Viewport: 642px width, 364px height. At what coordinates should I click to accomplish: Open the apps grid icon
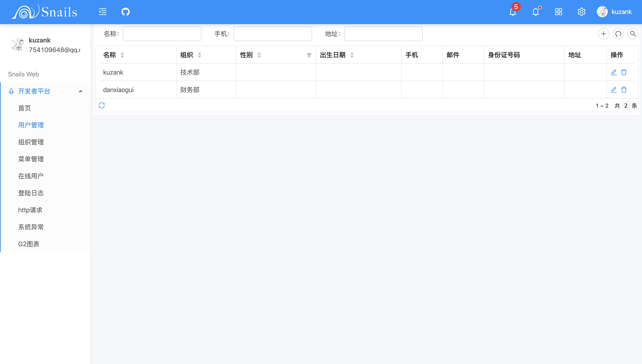tap(558, 12)
